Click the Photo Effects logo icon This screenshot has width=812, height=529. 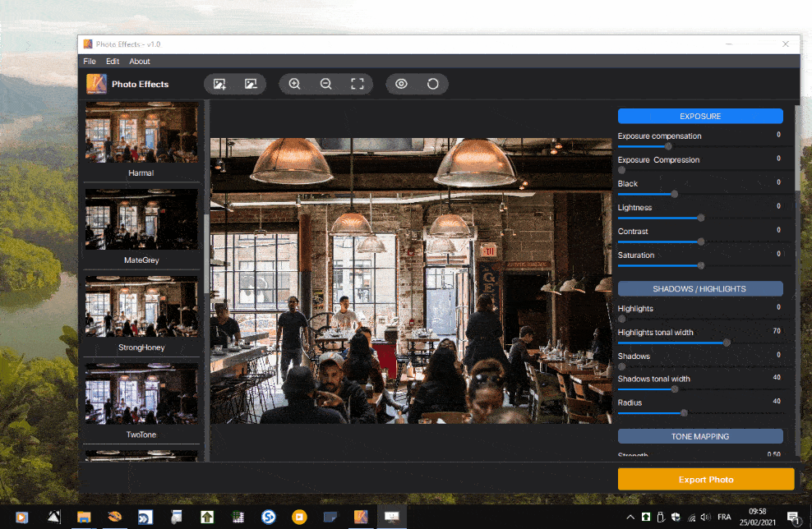coord(96,84)
